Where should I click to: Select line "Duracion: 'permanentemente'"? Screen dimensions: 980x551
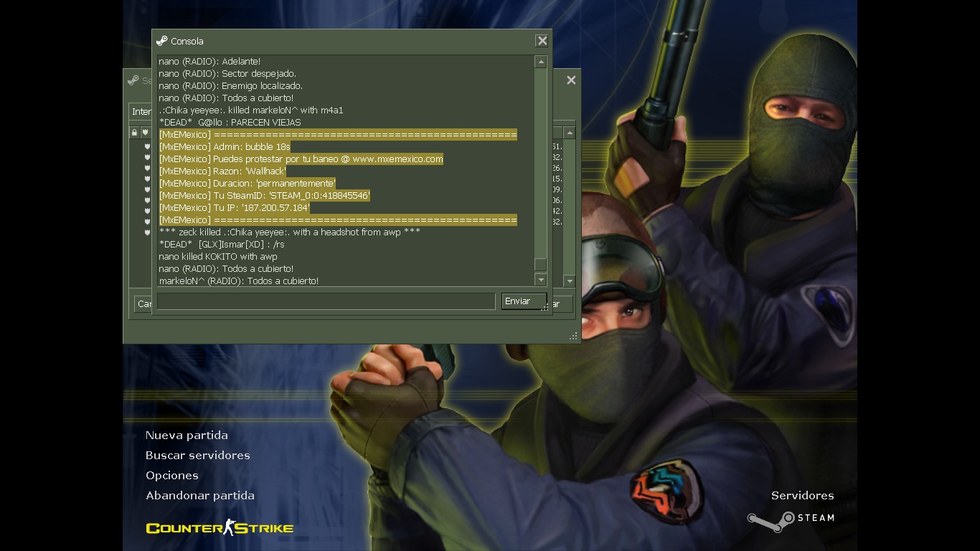248,184
